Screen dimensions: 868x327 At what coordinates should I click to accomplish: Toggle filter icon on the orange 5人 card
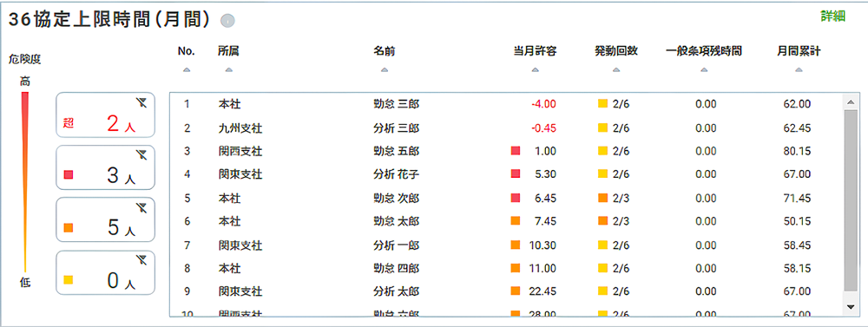tap(141, 208)
